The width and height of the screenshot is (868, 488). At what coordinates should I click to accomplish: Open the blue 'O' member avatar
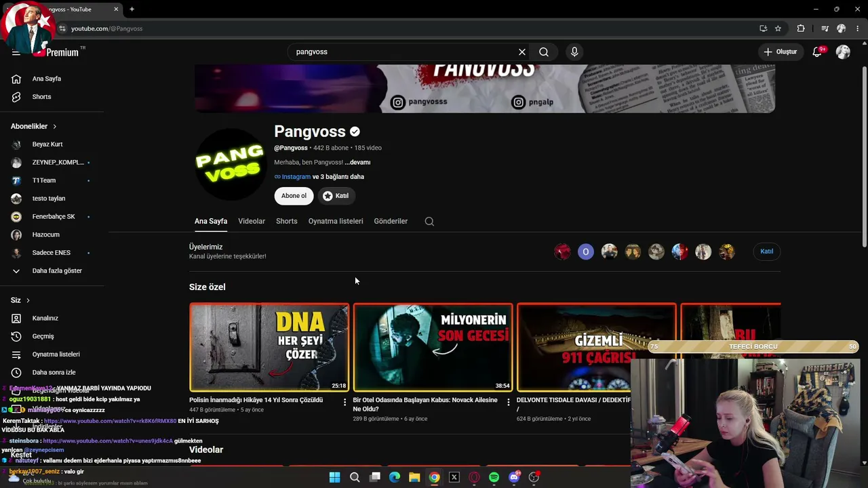tap(586, 251)
